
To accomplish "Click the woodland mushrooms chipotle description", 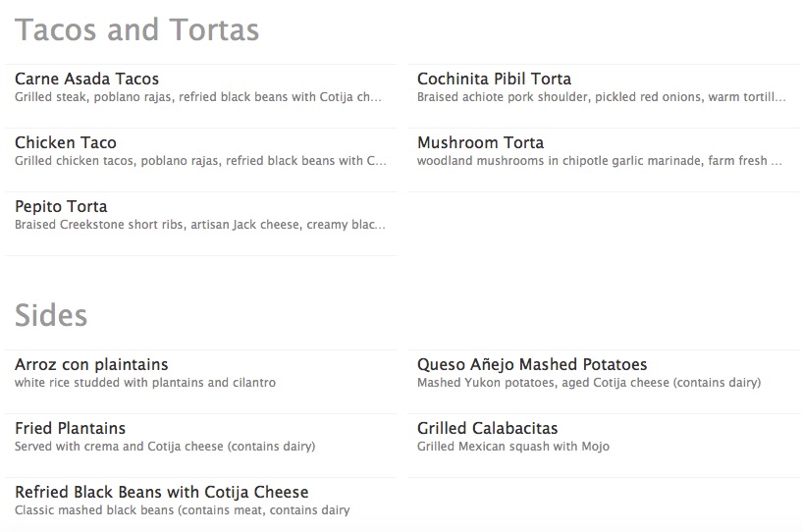I will 599,161.
